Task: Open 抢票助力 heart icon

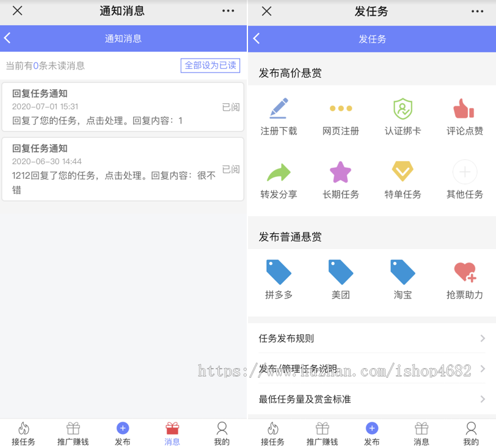Action: tap(465, 272)
